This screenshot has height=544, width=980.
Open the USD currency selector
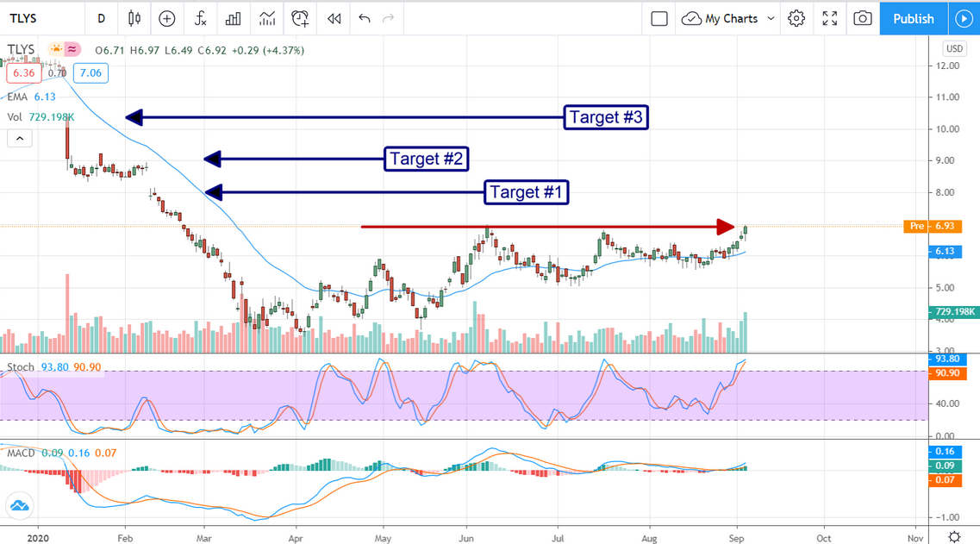coord(954,48)
